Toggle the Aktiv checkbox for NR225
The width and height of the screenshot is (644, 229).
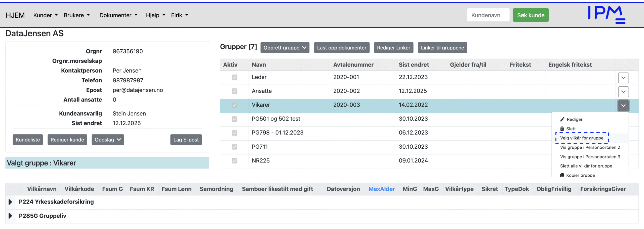[234, 161]
